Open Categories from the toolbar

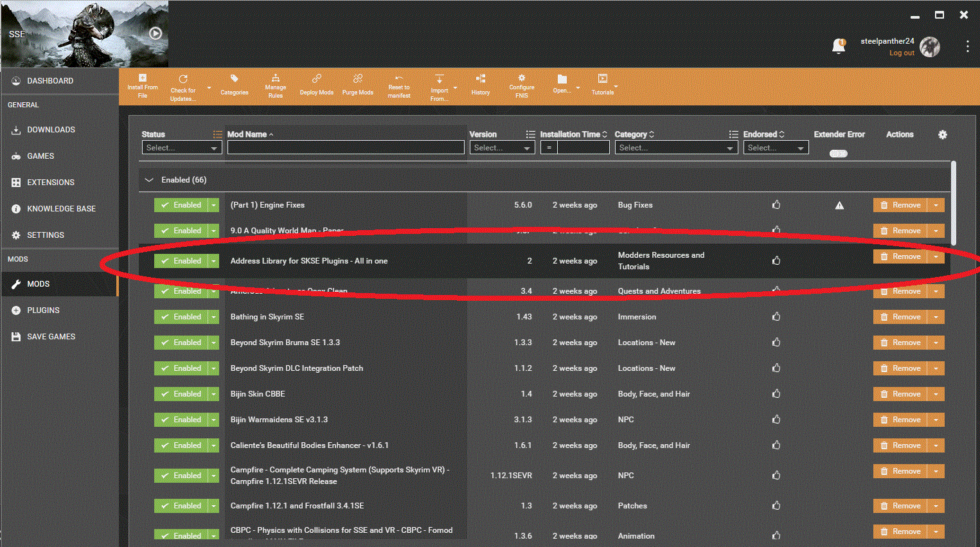tap(235, 85)
